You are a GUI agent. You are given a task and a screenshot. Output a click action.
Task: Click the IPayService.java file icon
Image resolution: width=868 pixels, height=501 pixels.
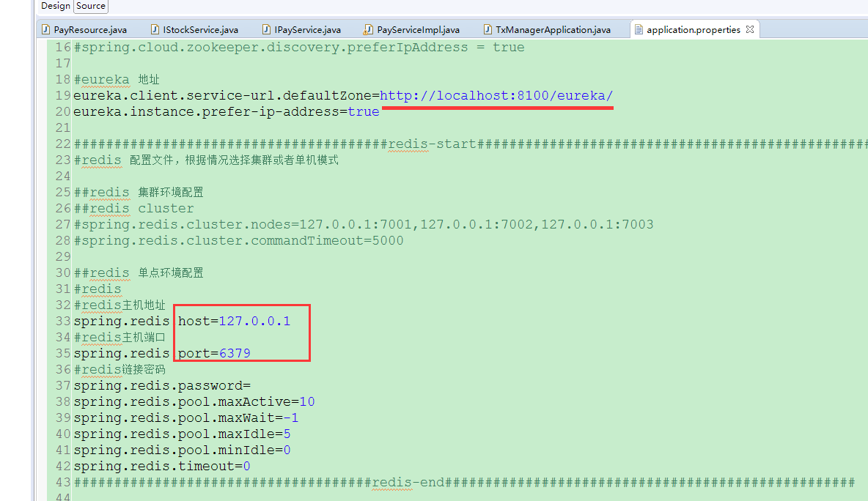[266, 30]
